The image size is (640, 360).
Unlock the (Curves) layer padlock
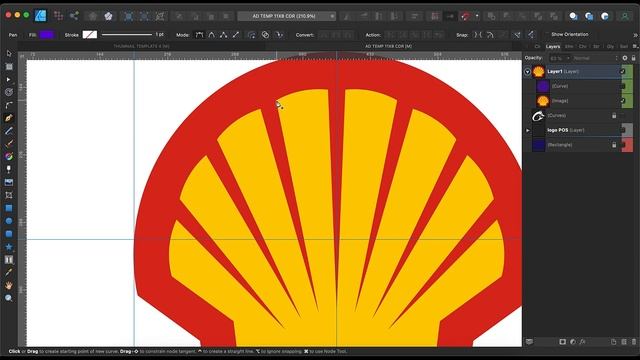(x=614, y=116)
